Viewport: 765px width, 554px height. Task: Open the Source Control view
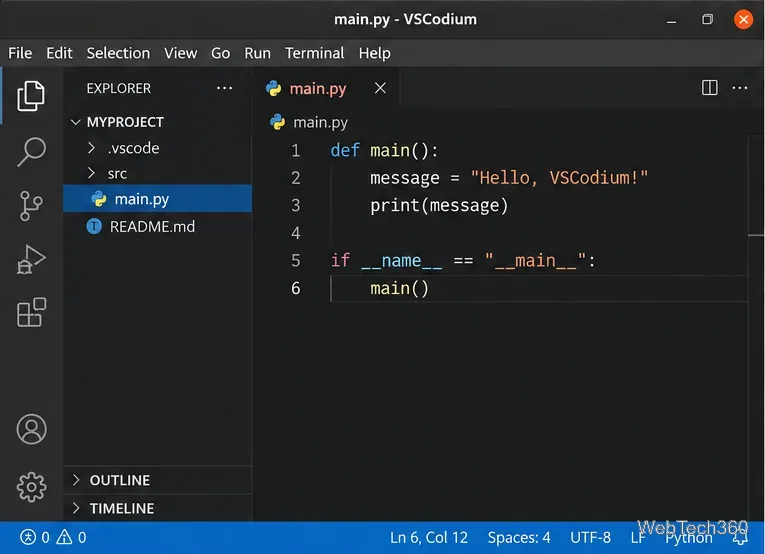pyautogui.click(x=31, y=206)
